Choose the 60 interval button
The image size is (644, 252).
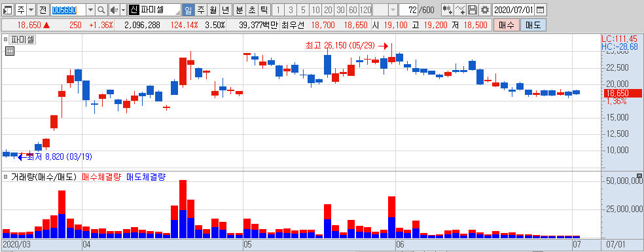(353, 9)
